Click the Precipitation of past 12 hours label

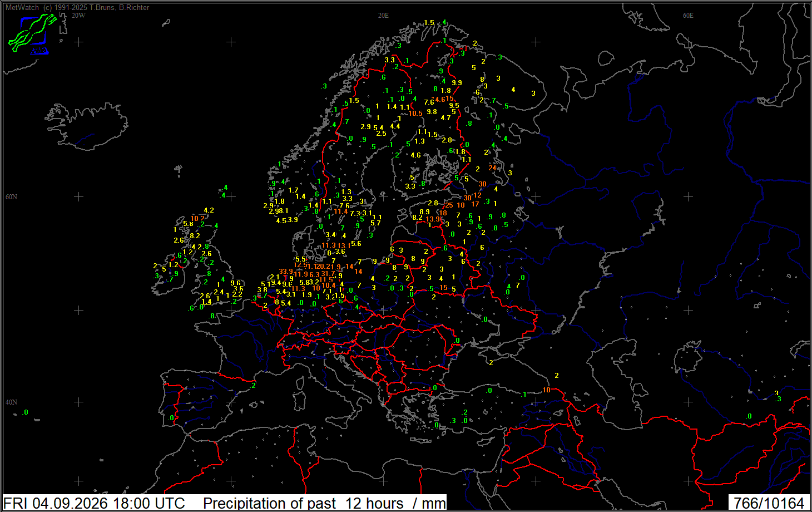coord(324,503)
